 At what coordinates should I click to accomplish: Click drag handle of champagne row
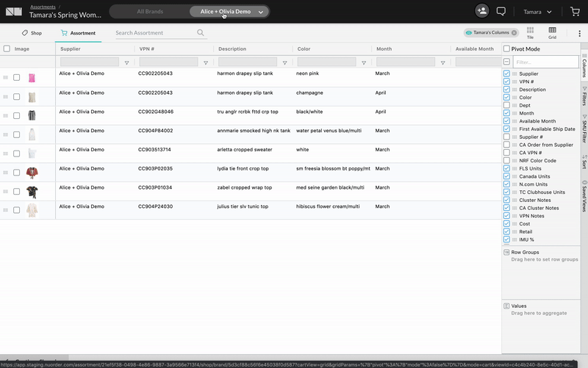[x=6, y=97]
